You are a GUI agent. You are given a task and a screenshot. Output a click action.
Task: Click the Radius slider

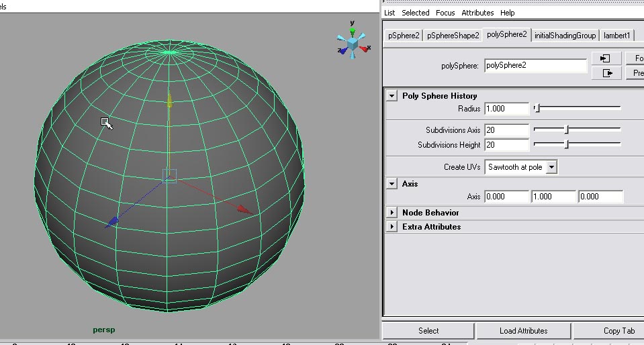click(577, 108)
